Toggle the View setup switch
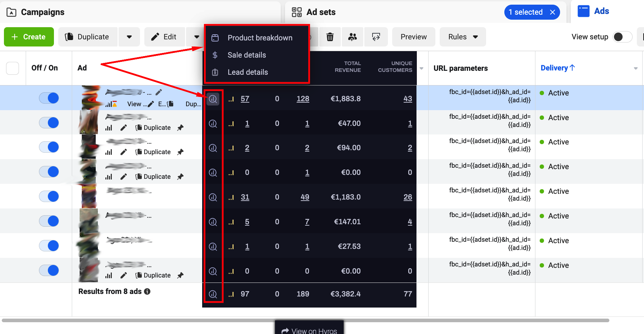 pyautogui.click(x=622, y=37)
